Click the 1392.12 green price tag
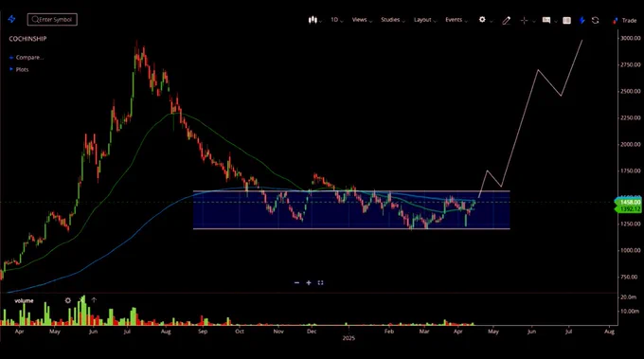This screenshot has width=644, height=359. (629, 209)
